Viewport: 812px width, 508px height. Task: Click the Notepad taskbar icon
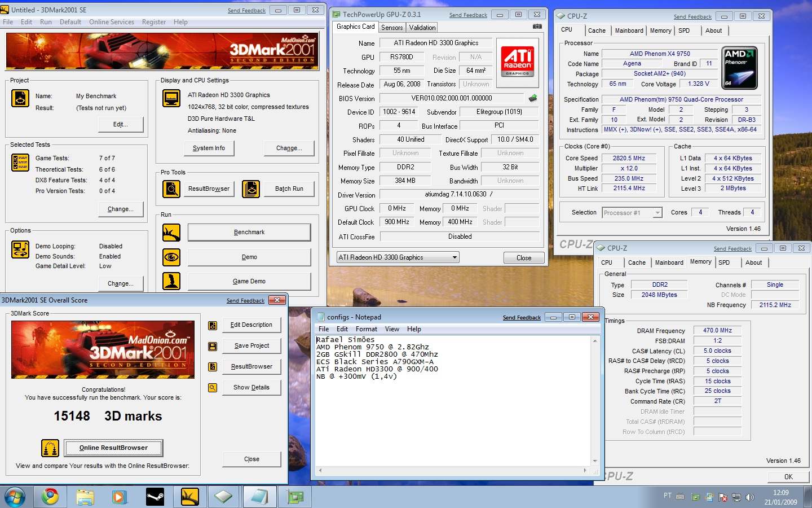coord(259,497)
